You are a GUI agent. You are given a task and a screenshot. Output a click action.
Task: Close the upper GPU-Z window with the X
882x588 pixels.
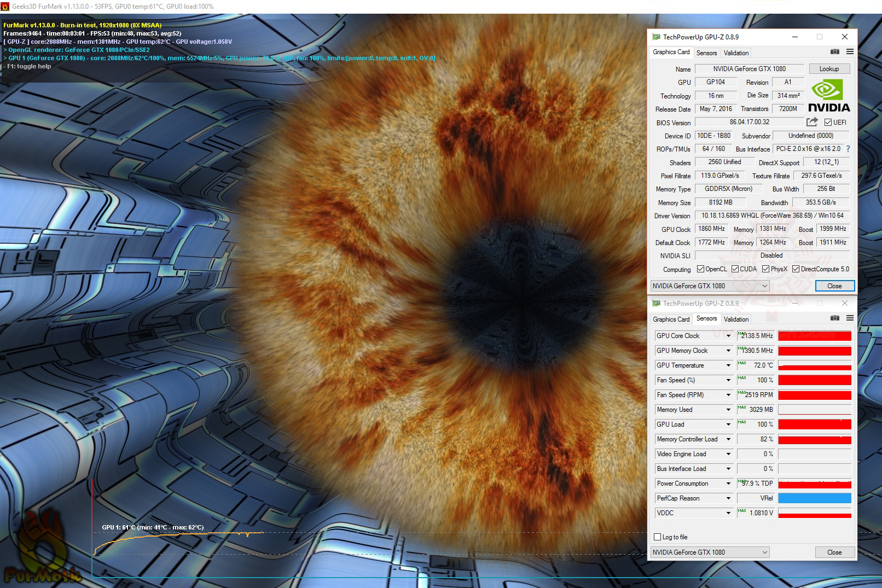(x=845, y=37)
